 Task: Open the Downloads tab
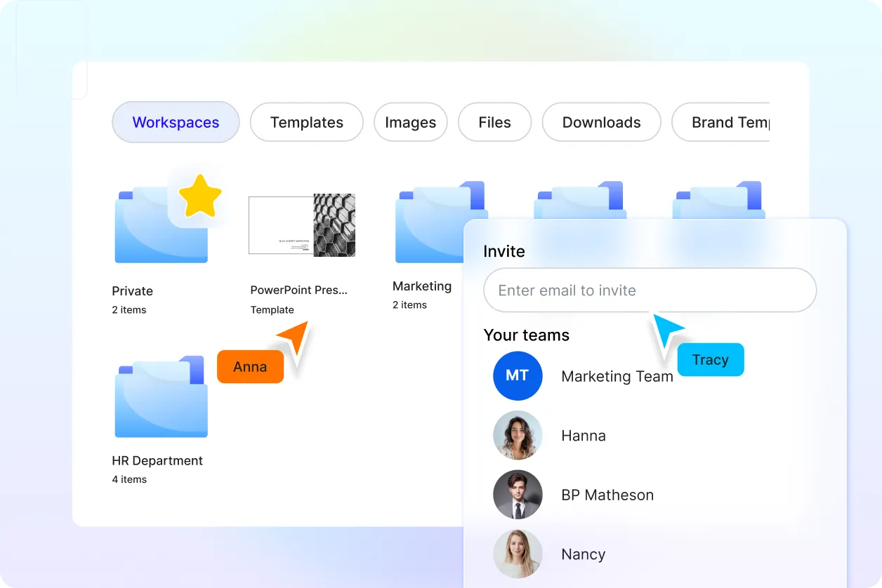point(601,122)
